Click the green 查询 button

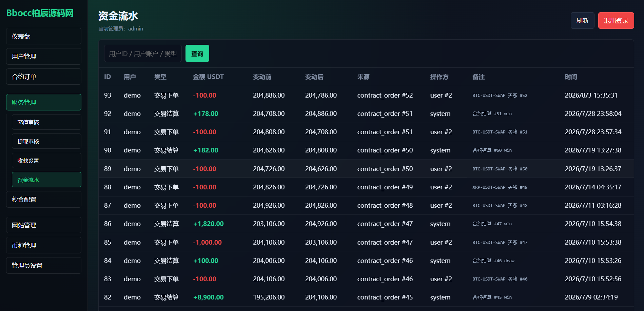click(x=197, y=54)
